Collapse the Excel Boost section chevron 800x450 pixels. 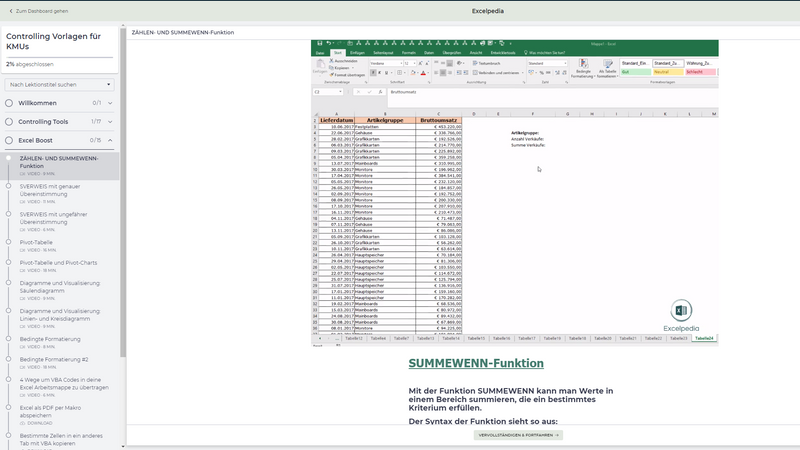point(110,140)
